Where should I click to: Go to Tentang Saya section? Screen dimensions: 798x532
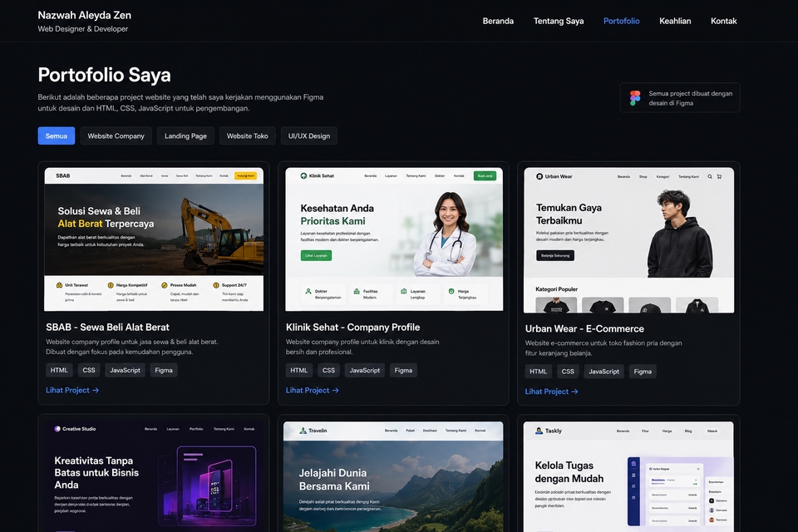point(559,21)
